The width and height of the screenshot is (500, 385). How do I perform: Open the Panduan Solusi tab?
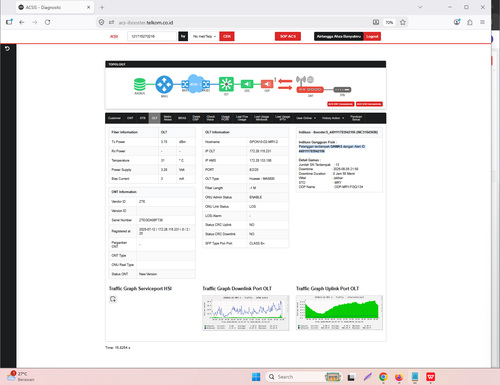pyautogui.click(x=356, y=118)
